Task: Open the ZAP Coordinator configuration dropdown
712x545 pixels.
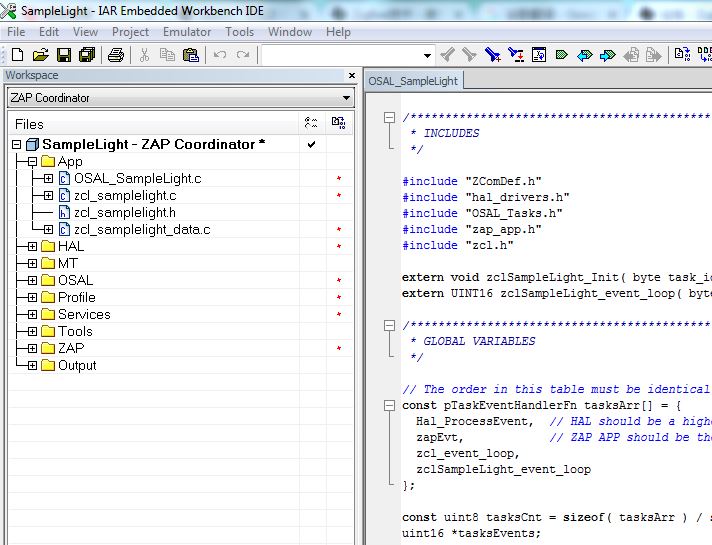Action: [x=346, y=98]
